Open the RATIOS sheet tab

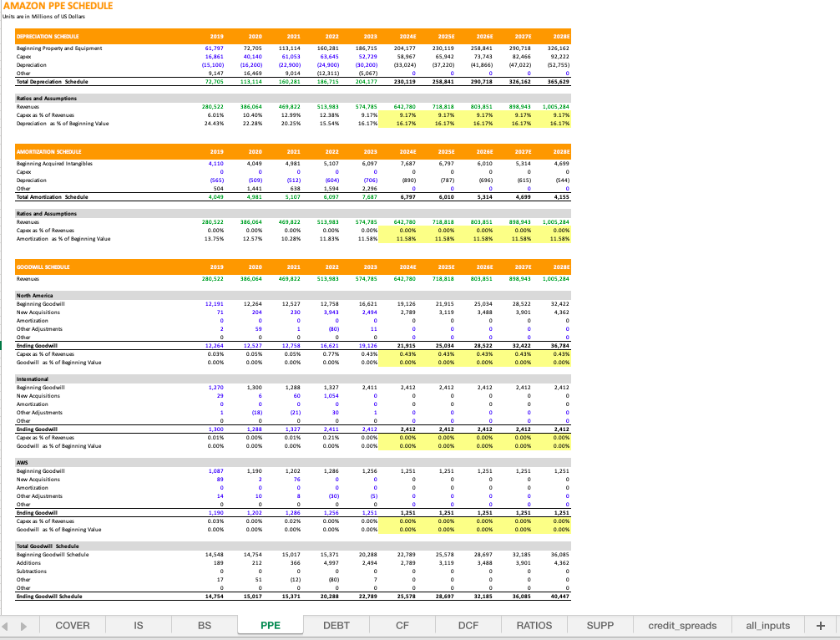tap(534, 626)
